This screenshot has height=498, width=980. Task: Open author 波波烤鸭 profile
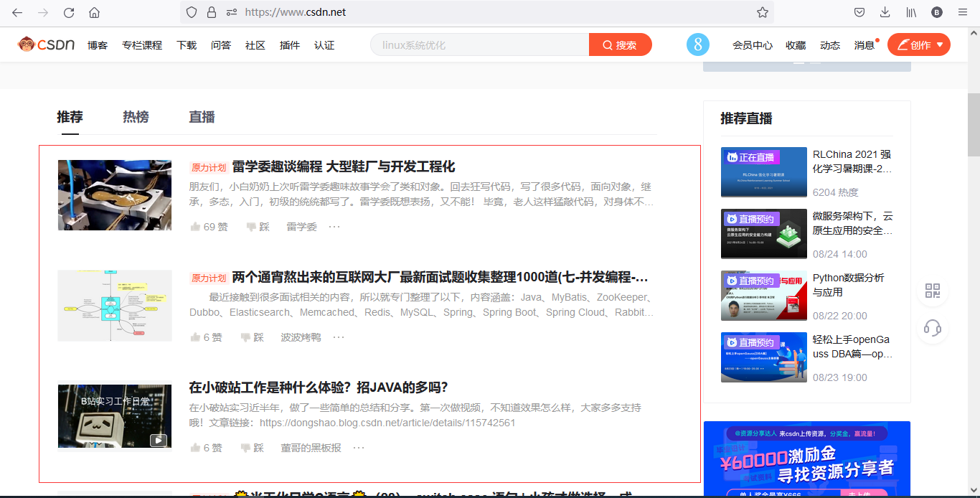pos(301,337)
